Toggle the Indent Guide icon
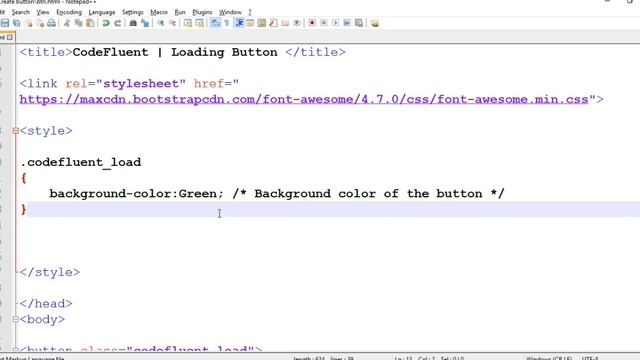Screen dimensions: 640x360 [239, 23]
